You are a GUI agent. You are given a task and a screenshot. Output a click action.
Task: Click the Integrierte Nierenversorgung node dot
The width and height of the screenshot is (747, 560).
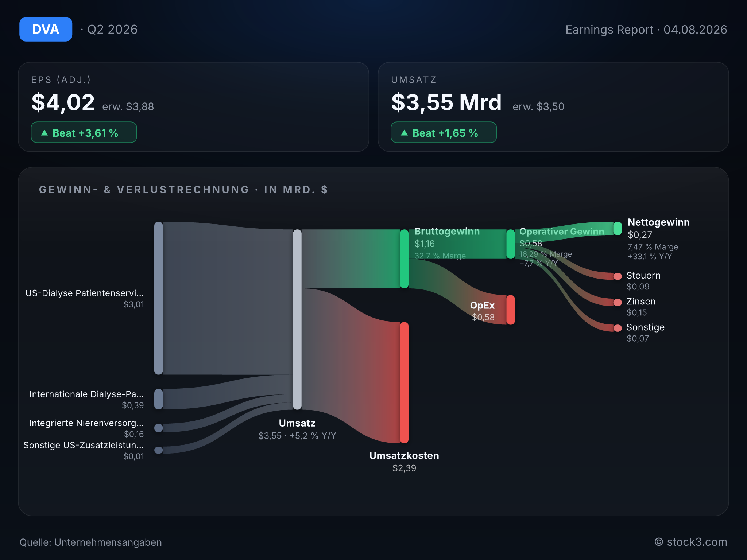click(x=159, y=428)
